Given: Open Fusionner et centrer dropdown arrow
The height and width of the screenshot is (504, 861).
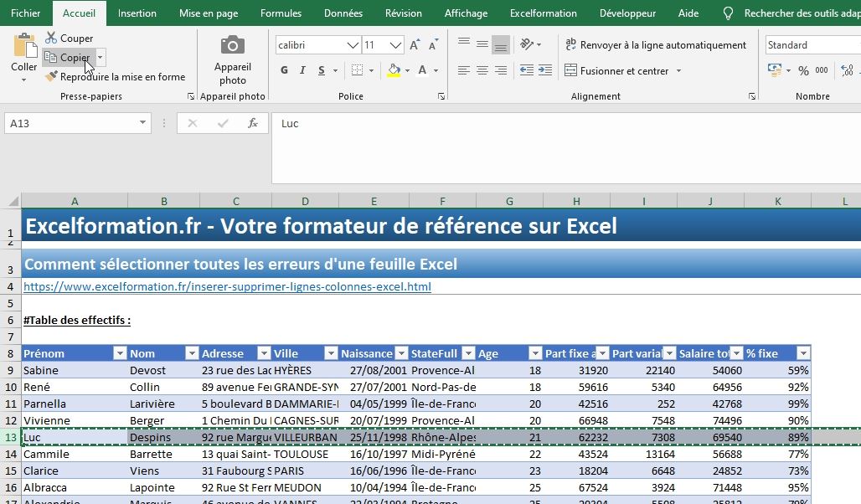Looking at the screenshot, I should click(x=678, y=71).
